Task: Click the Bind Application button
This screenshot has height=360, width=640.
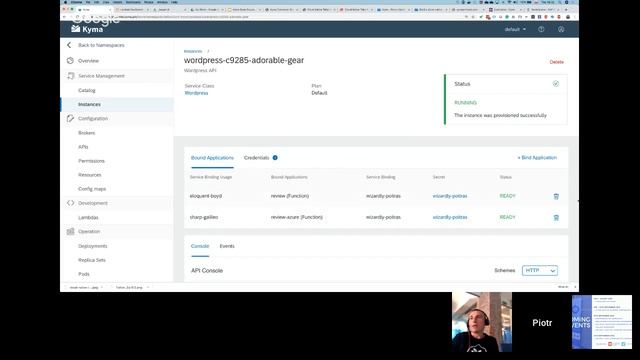Action: click(x=537, y=158)
